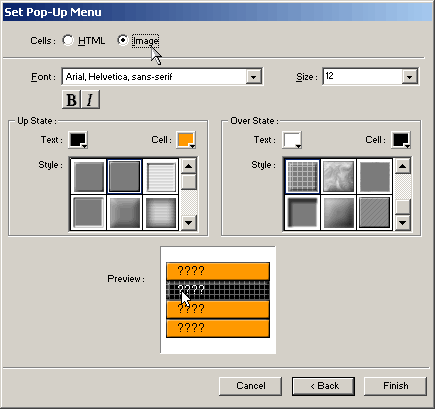Open the Up State Text color picker
435x409 pixels.
pos(78,140)
